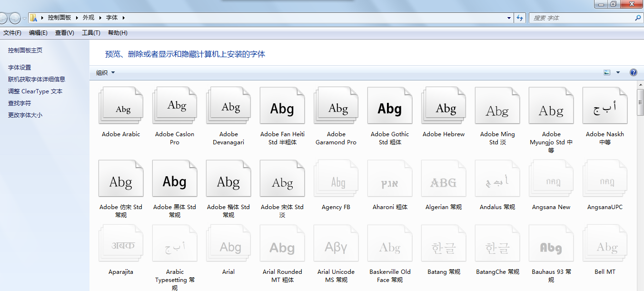Open the 帮助(H) menu
Screen dimensions: 644x291
coord(118,33)
